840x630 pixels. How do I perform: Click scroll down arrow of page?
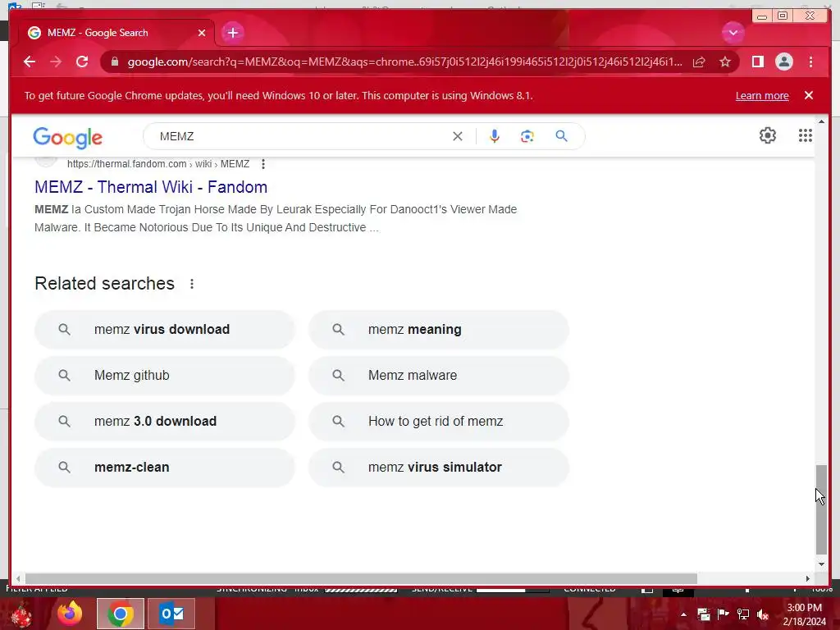tap(821, 564)
